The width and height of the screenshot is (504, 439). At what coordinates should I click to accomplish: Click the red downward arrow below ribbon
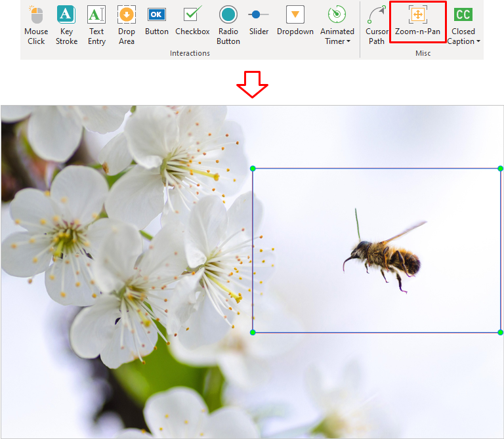coord(253,83)
